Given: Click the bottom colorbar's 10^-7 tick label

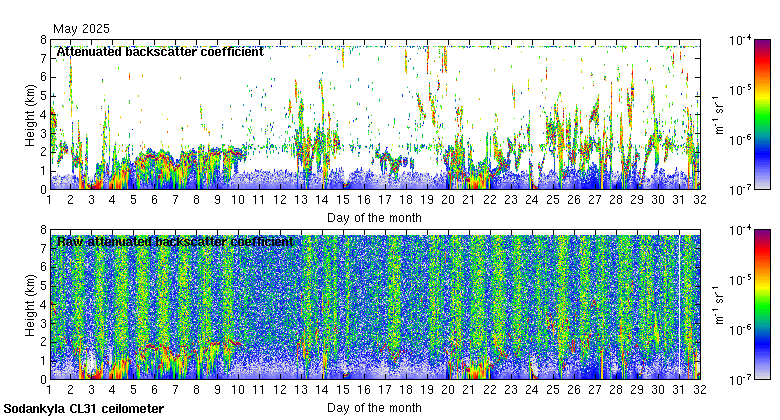Looking at the screenshot, I should tap(740, 380).
